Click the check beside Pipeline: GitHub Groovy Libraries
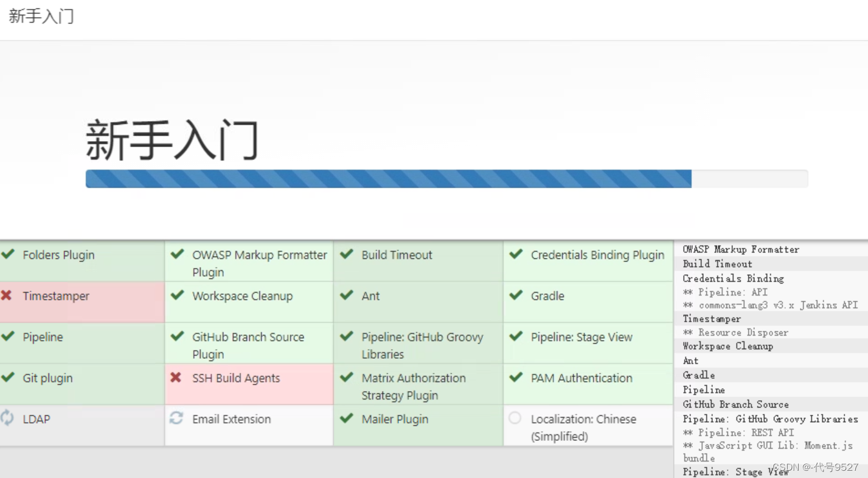 click(x=347, y=336)
